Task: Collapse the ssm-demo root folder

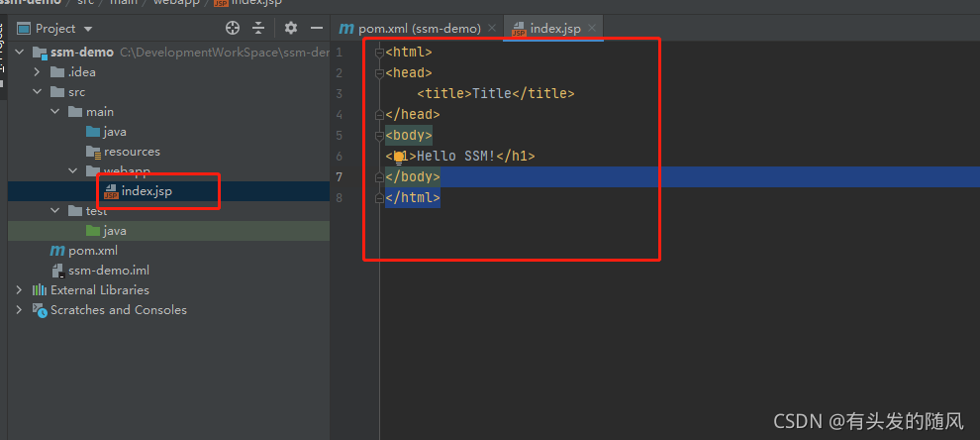Action: click(20, 52)
